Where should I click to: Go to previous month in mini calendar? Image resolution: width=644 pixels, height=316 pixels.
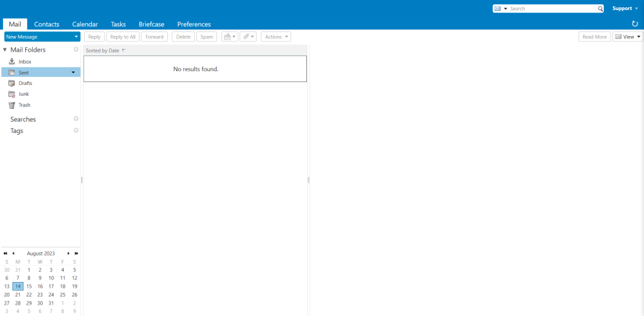[x=13, y=253]
